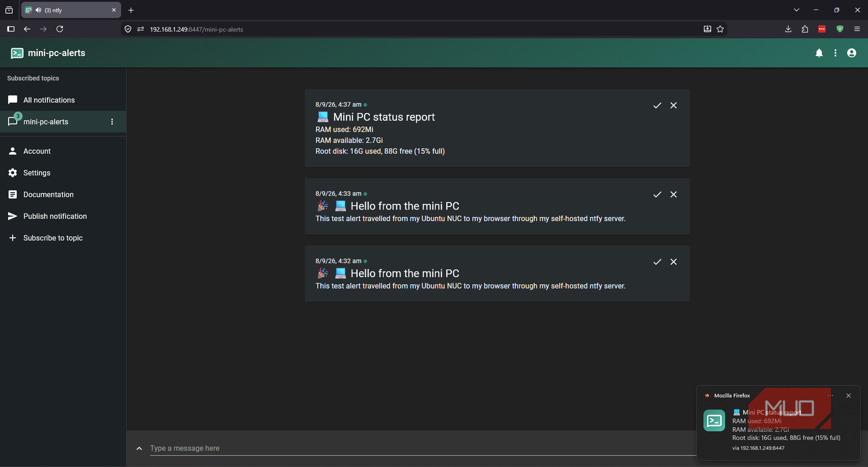Delete the Mini PC status report notification
Viewport: 868px width, 467px height.
[x=674, y=105]
